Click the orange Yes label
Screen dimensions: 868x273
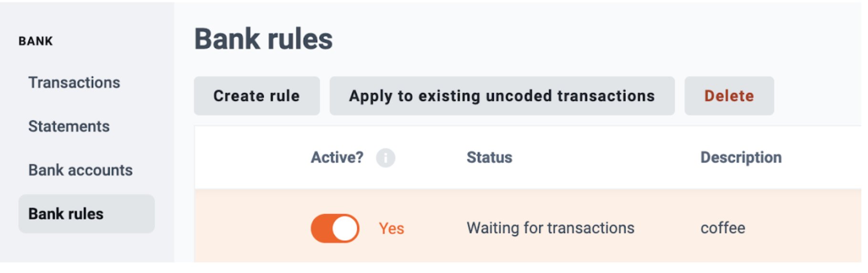(392, 229)
